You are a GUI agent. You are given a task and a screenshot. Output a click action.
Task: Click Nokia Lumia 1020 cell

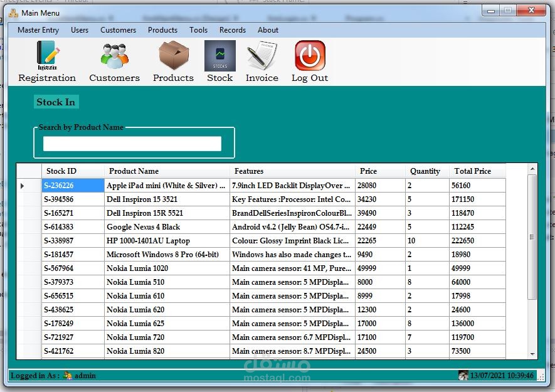coord(167,268)
